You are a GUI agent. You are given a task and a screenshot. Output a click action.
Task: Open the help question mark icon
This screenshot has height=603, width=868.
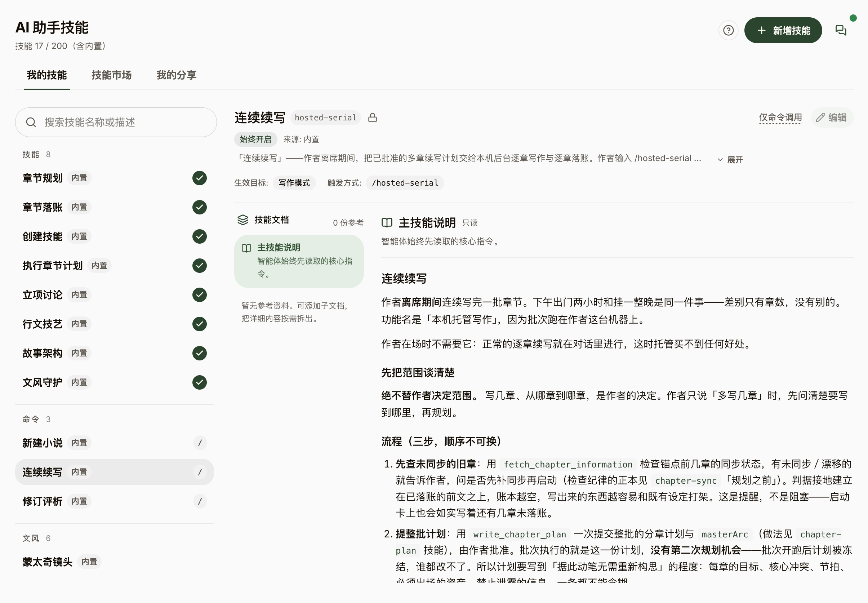pos(728,30)
